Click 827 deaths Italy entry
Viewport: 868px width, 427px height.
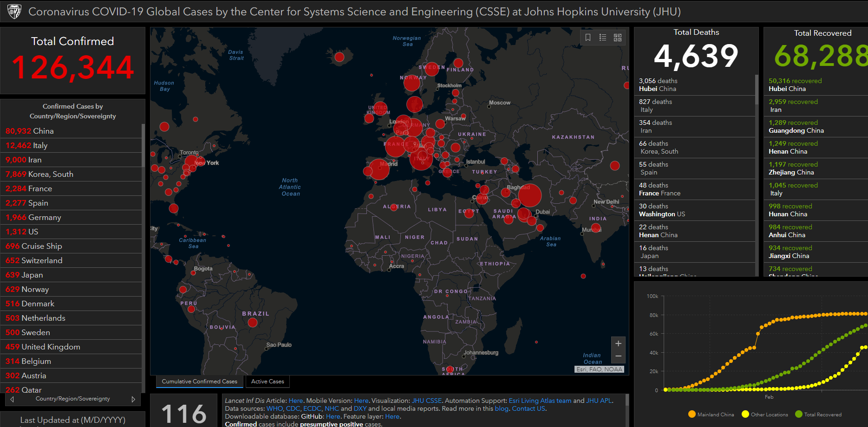695,106
